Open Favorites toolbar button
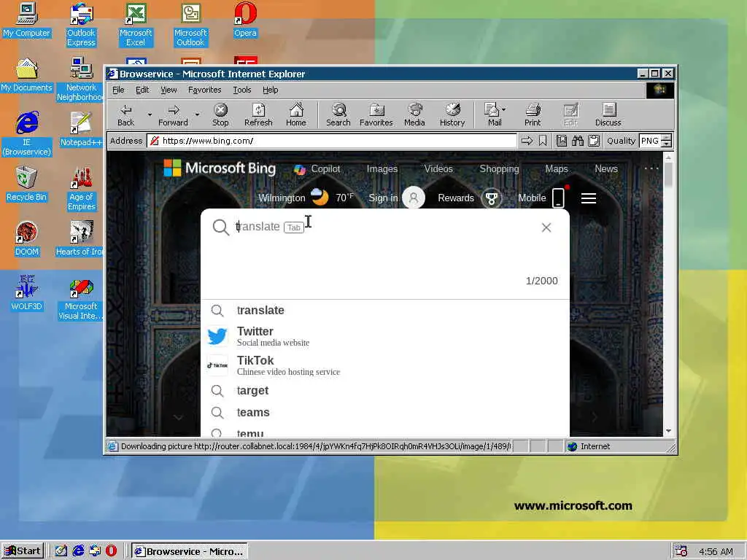The width and height of the screenshot is (747, 560). pyautogui.click(x=376, y=114)
